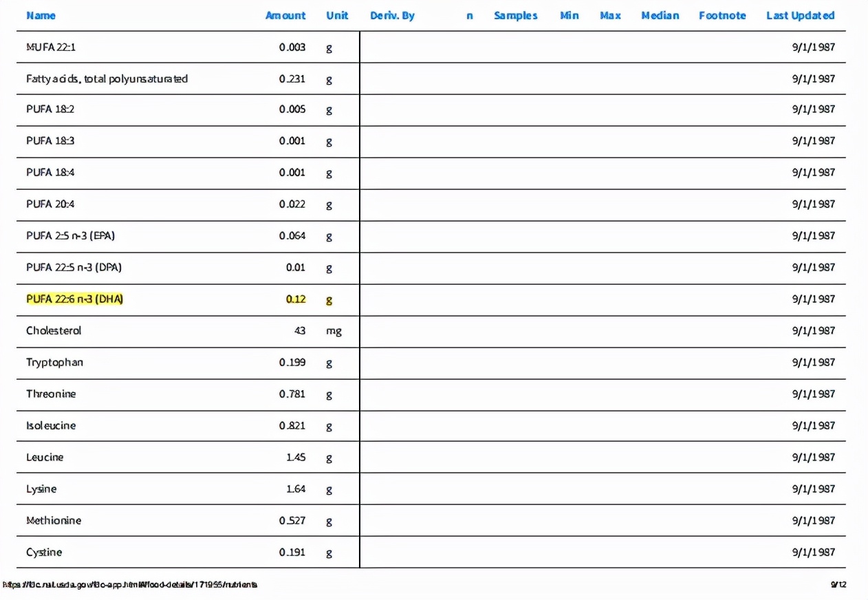
Task: Click the "PUFA 18:4" name cell
Action: 50,172
